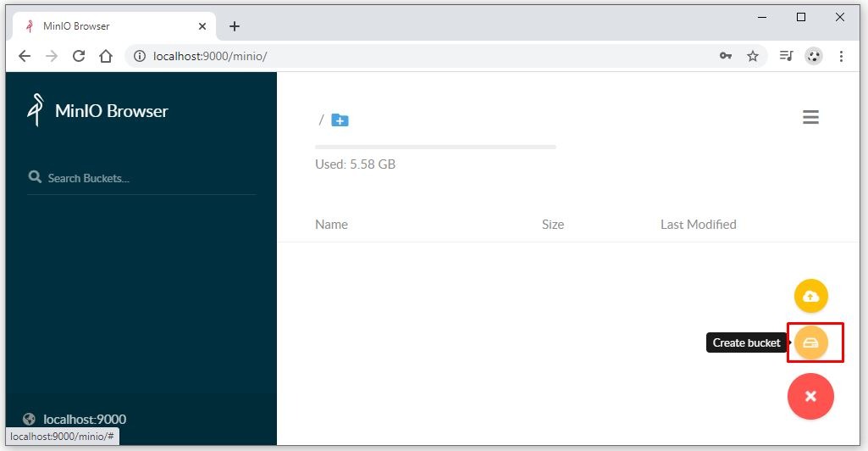Click the storage usage bar above Used
The image size is (868, 451).
point(435,148)
